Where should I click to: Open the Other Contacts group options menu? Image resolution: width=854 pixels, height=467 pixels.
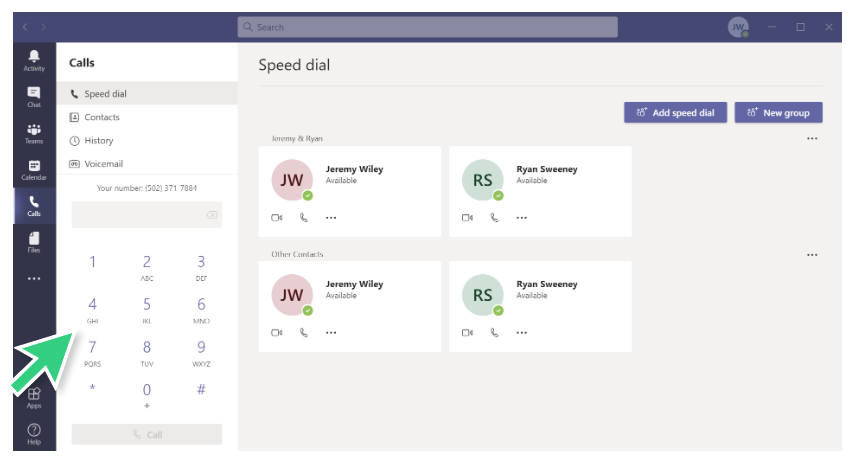coord(812,254)
